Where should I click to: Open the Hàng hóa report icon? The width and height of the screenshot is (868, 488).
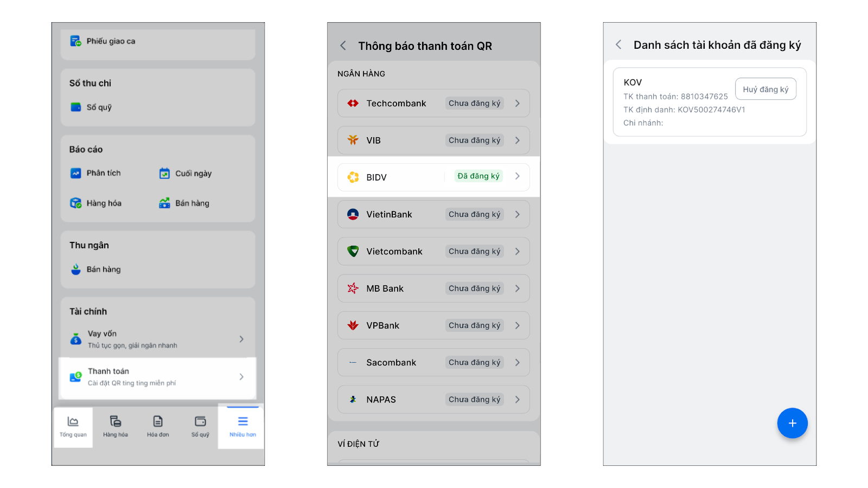coord(76,203)
